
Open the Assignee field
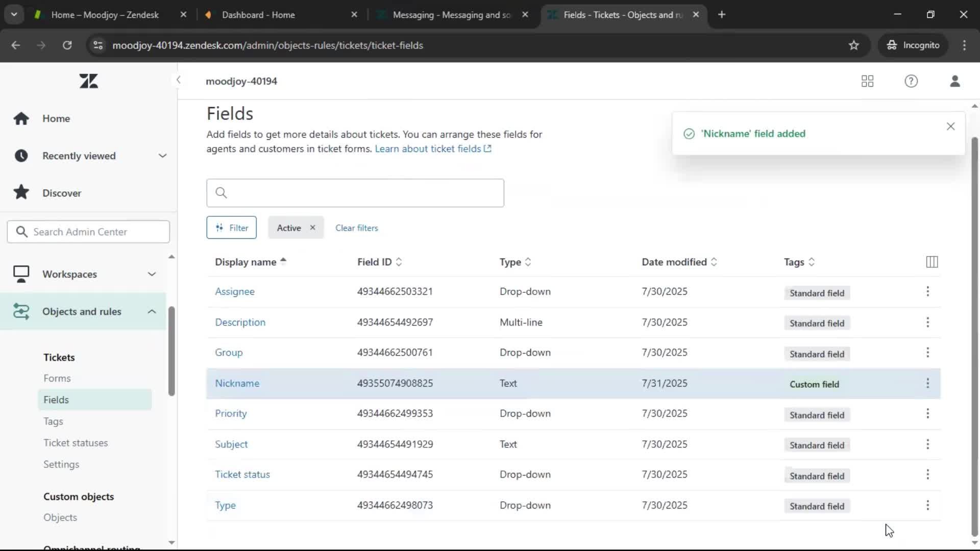235,291
